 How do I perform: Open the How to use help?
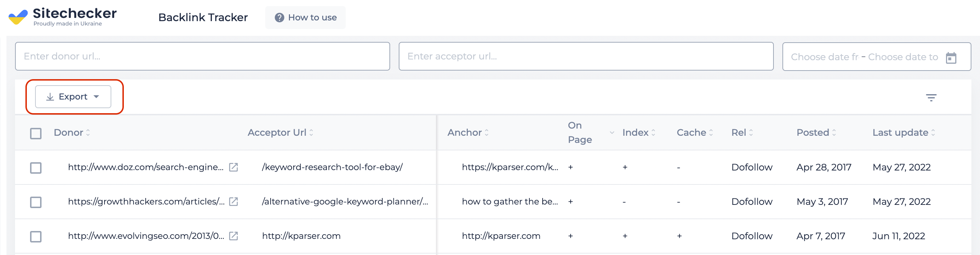pos(305,18)
